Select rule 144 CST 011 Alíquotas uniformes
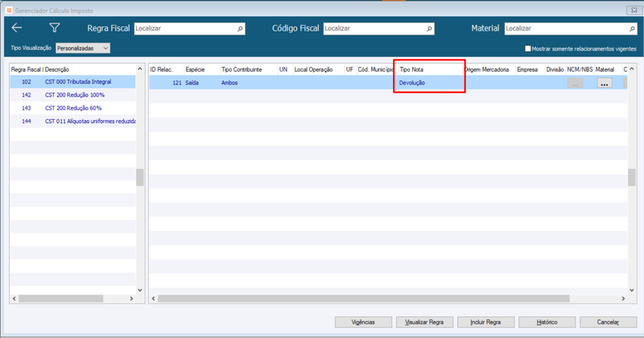644x338 pixels. tap(72, 122)
